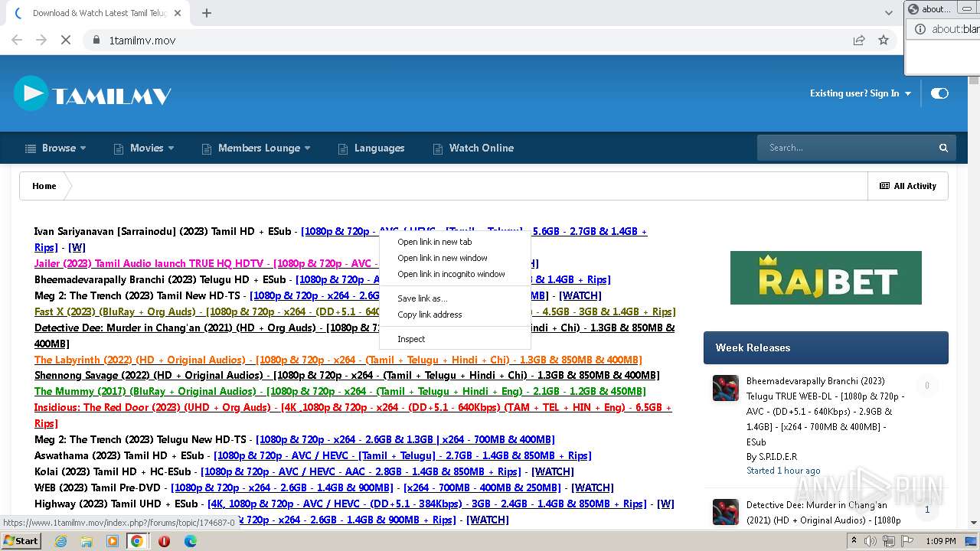
Task: Click the Windows Start button
Action: [21, 541]
